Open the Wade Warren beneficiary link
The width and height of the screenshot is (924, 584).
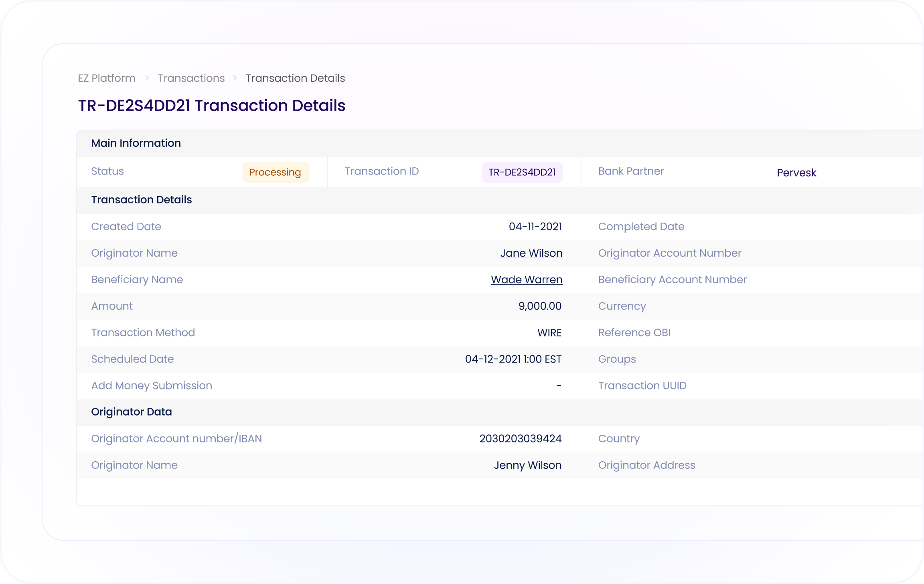527,280
